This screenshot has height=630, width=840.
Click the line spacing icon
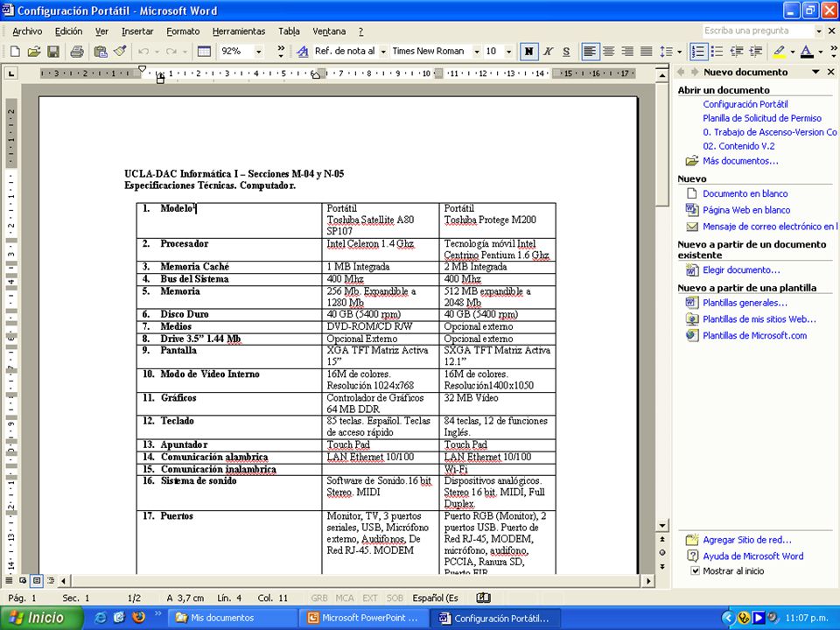666,52
